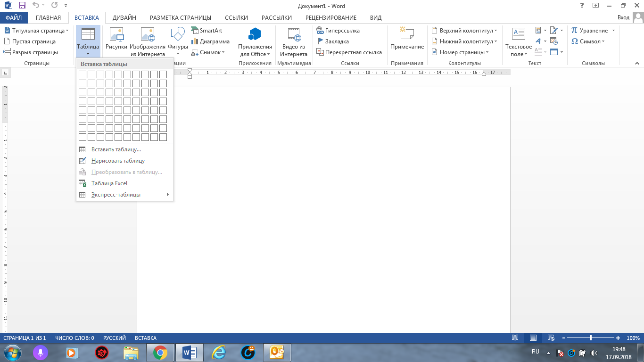The width and height of the screenshot is (644, 362).
Task: Click the Таблица (Table) ribbon icon
Action: click(x=88, y=41)
